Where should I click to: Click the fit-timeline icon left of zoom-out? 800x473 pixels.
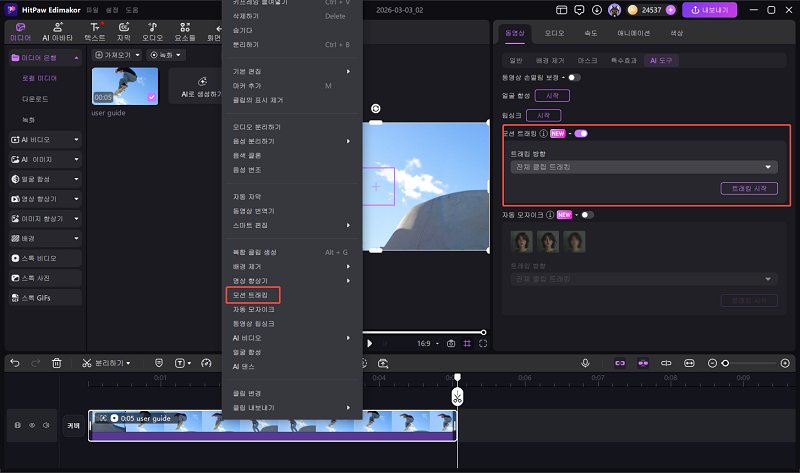pos(689,363)
